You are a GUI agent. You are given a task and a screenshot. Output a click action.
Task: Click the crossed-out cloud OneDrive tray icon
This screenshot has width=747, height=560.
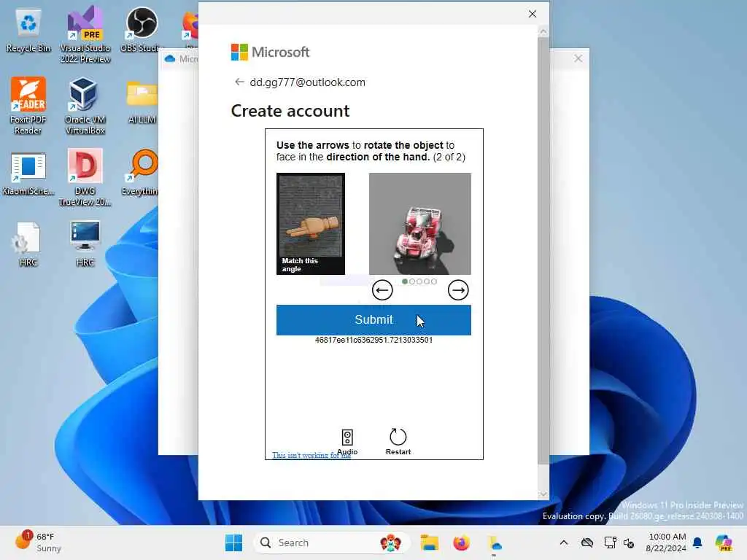(587, 542)
